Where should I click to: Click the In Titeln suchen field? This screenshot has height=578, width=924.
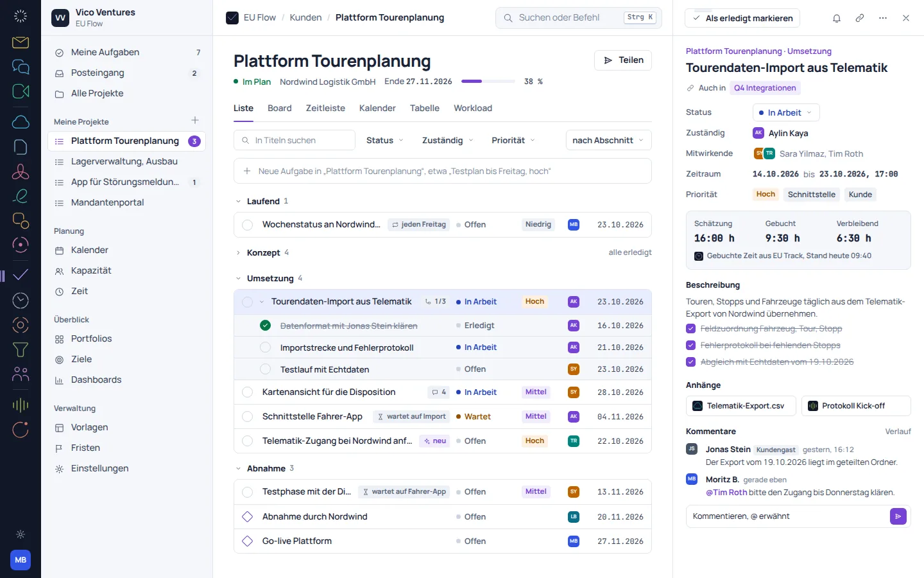coord(295,140)
